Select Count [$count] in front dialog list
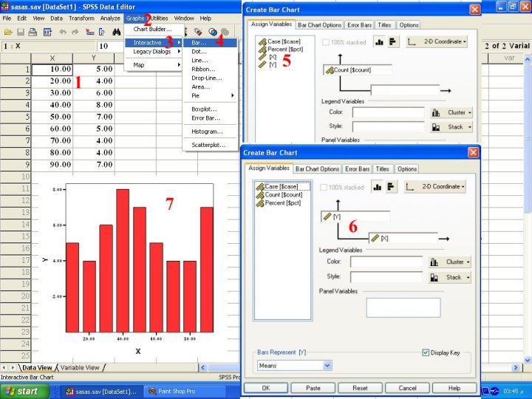Screen dimensions: 532x399 click(283, 195)
